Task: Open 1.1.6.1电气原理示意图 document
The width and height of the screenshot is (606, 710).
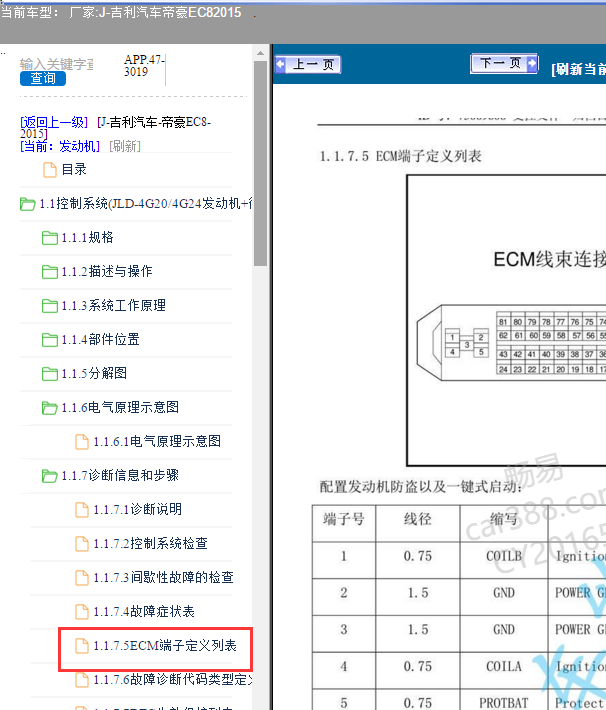Action: pyautogui.click(x=157, y=441)
